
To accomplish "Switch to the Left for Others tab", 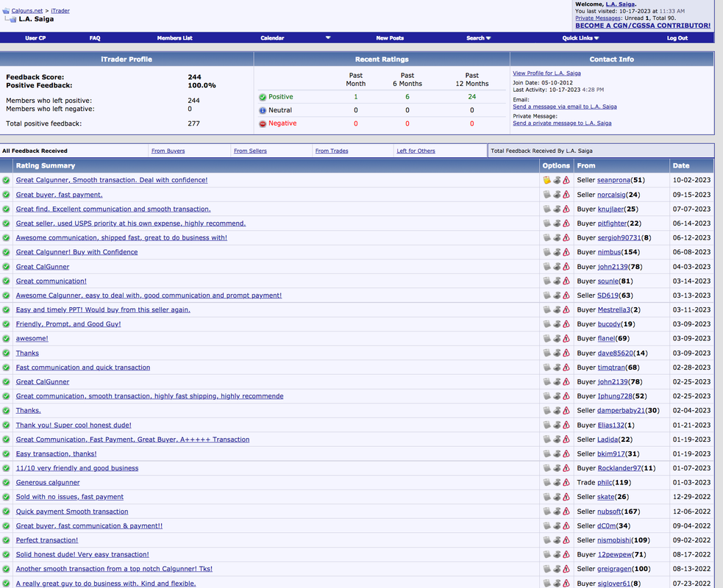I will click(x=416, y=151).
